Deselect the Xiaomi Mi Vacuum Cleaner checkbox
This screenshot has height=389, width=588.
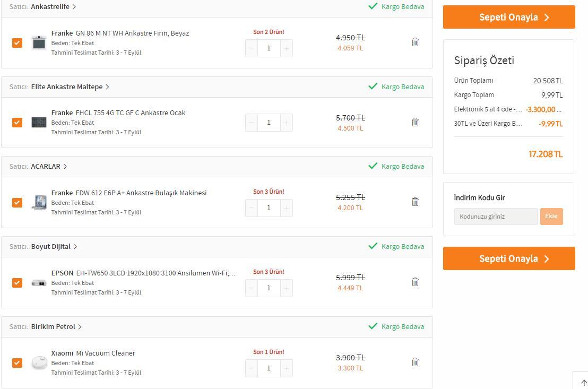17,363
